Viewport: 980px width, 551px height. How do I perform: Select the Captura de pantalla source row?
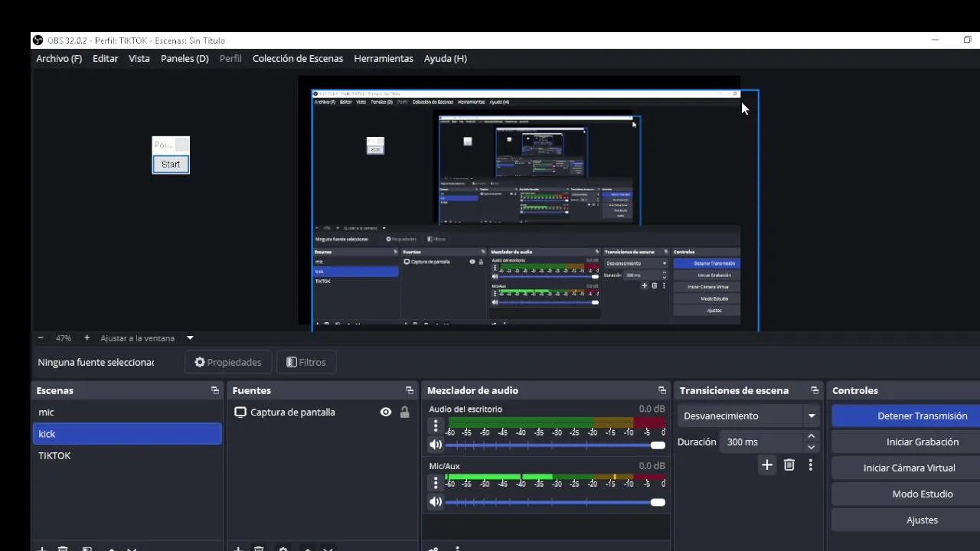click(322, 412)
